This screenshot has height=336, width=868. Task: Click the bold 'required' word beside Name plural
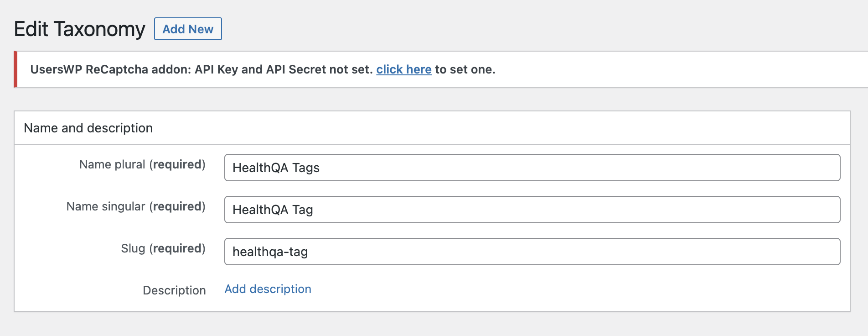click(x=177, y=164)
